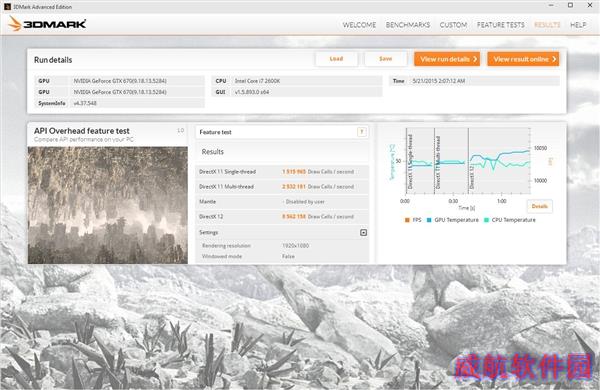This screenshot has width=600, height=390.
Task: Click the CPU Temperature teal legend marker
Action: tap(486, 220)
